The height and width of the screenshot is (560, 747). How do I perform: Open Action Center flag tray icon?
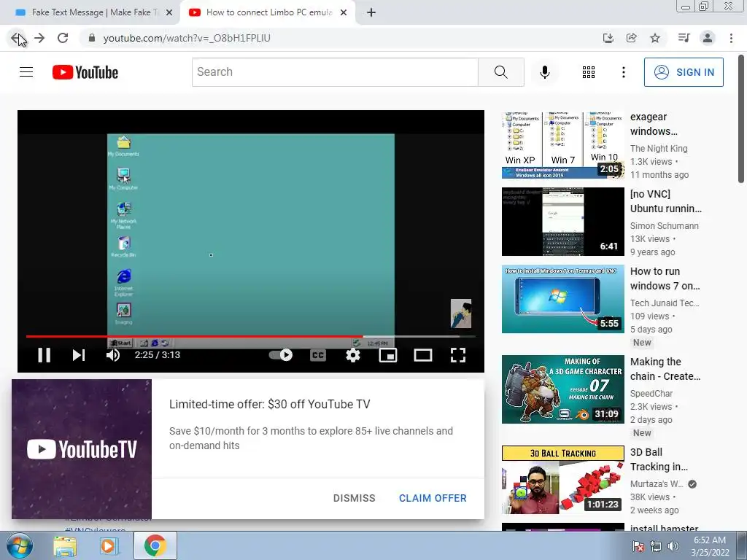(x=638, y=546)
